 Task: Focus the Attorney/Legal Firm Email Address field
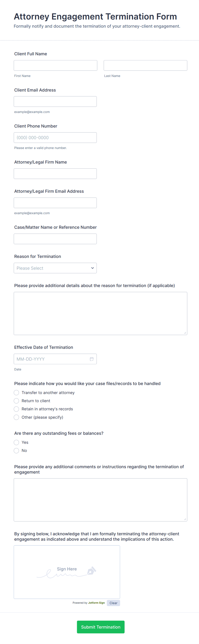click(x=55, y=203)
